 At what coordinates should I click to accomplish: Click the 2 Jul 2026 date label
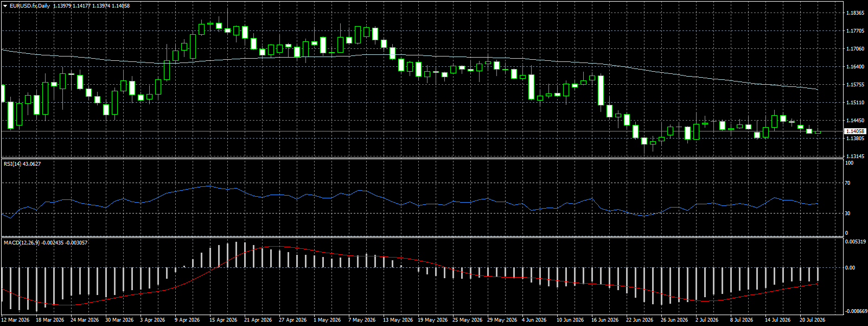pos(707,320)
